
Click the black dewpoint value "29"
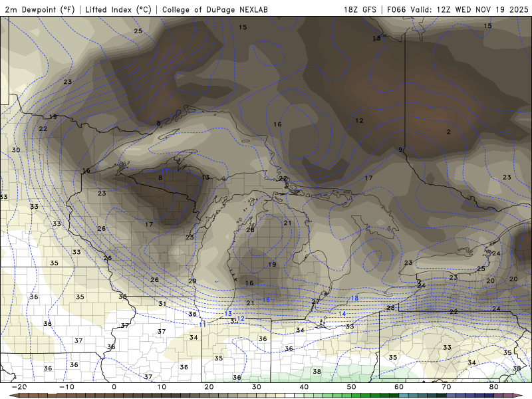click(192, 281)
